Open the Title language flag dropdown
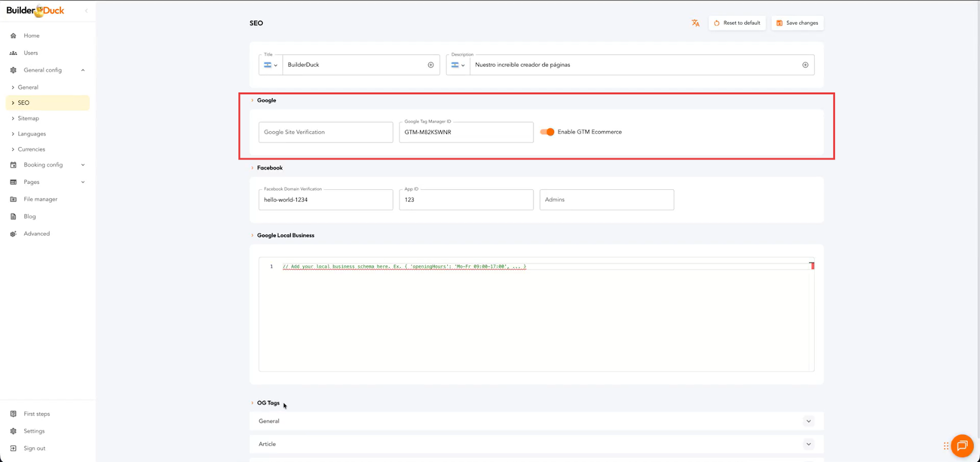 tap(270, 65)
